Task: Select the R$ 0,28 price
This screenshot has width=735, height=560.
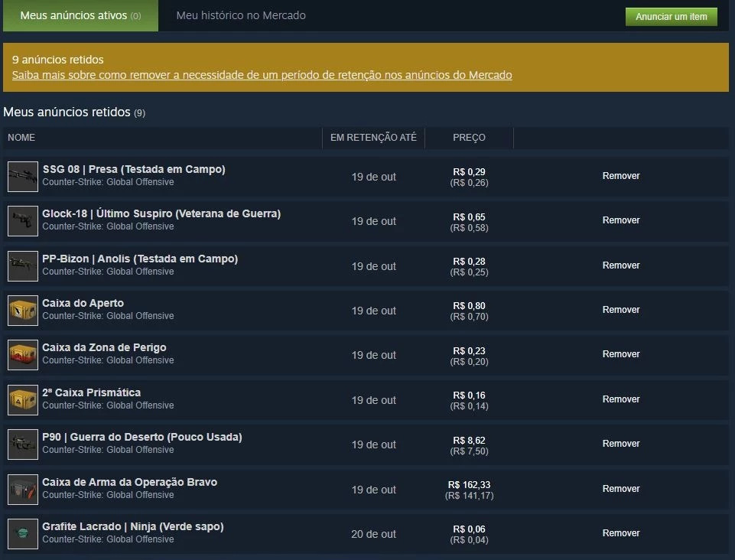Action: coord(469,261)
